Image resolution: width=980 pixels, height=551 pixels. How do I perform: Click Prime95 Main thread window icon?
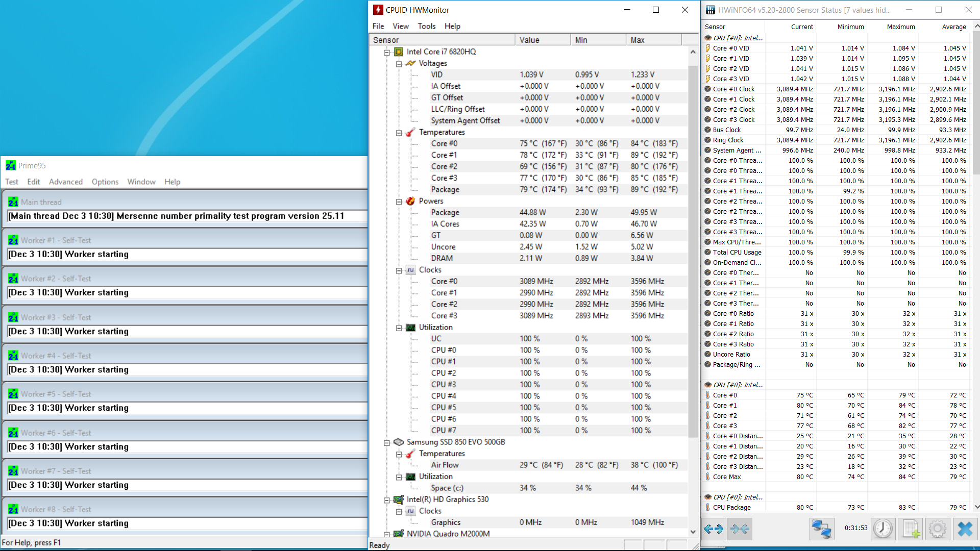13,202
